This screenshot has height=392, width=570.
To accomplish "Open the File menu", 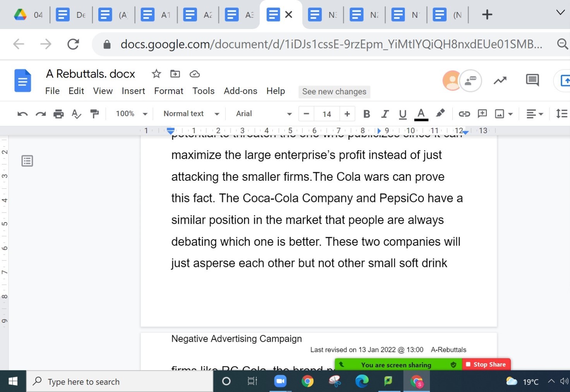I will point(52,91).
